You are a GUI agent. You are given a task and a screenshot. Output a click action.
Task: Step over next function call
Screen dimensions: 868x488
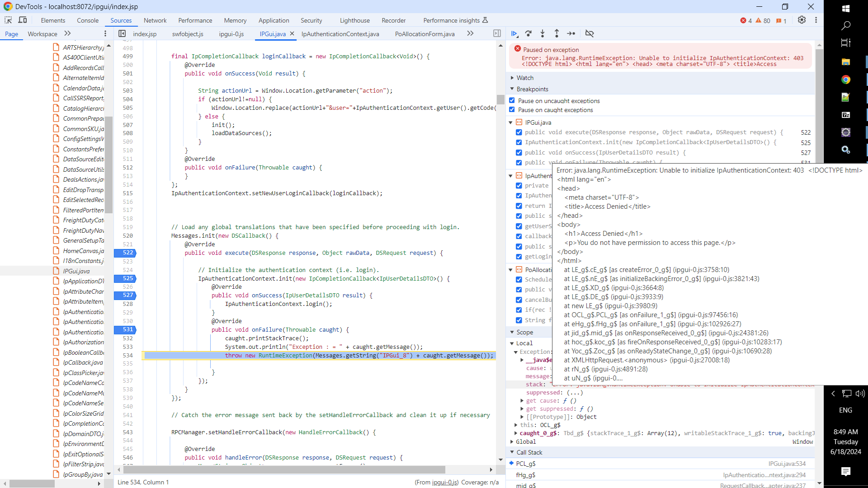528,33
